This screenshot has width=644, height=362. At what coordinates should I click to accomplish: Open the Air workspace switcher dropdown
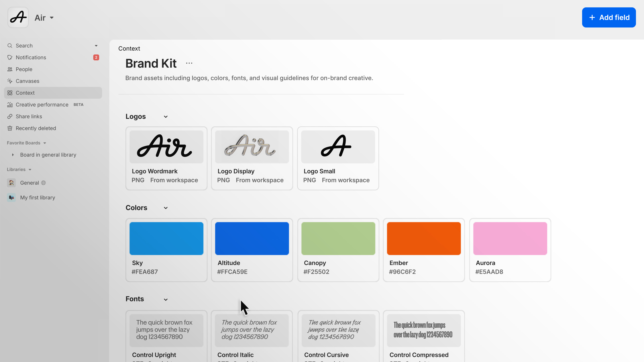(44, 17)
